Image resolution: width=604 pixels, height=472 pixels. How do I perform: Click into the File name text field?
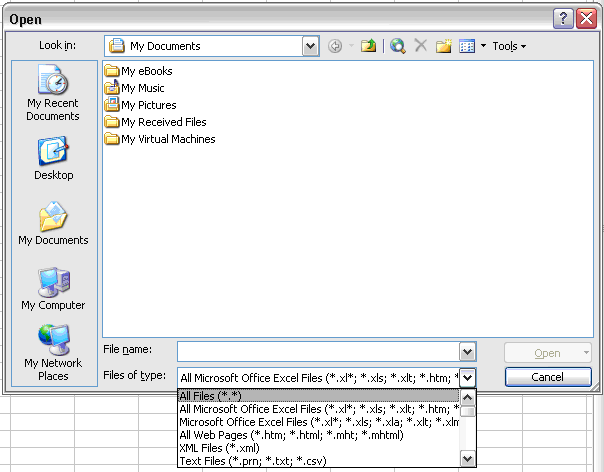coord(317,352)
